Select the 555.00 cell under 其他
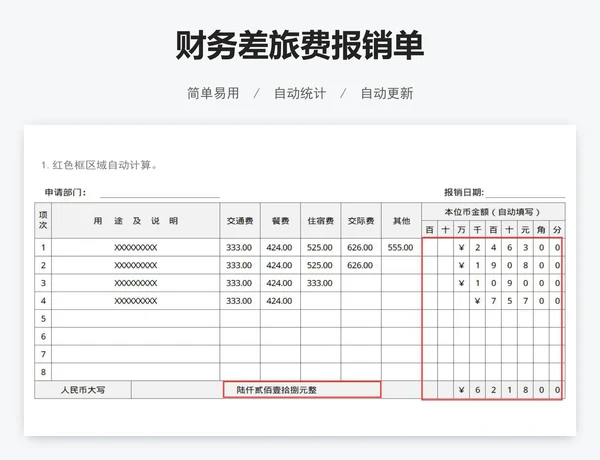This screenshot has height=460, width=600. 401,248
